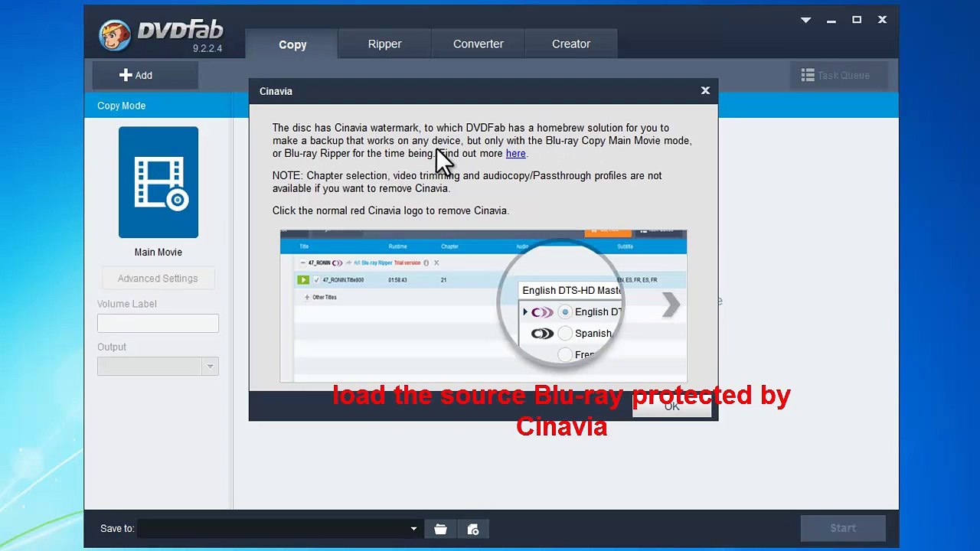Click the Main Movie label
The width and height of the screenshot is (980, 551).
point(158,253)
